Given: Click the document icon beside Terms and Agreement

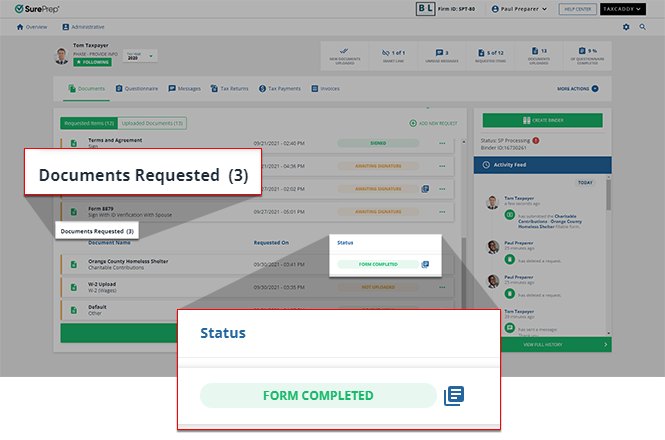Looking at the screenshot, I should 74,143.
